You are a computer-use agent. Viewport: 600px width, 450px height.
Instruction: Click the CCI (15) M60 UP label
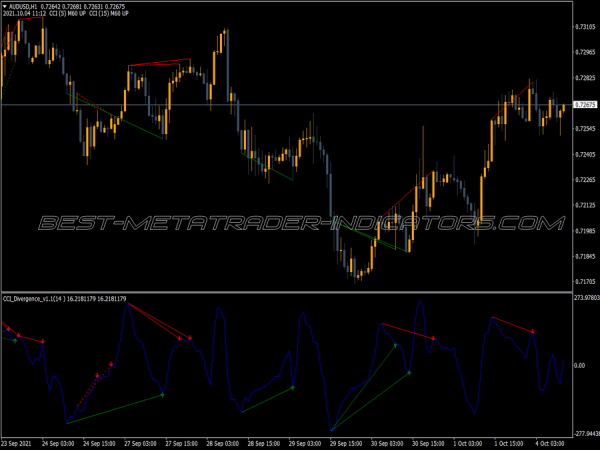(109, 14)
